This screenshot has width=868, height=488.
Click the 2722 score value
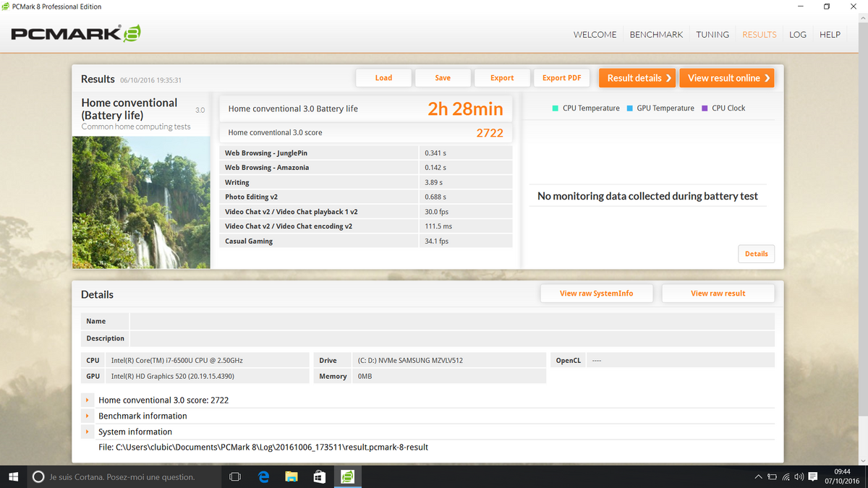click(490, 132)
